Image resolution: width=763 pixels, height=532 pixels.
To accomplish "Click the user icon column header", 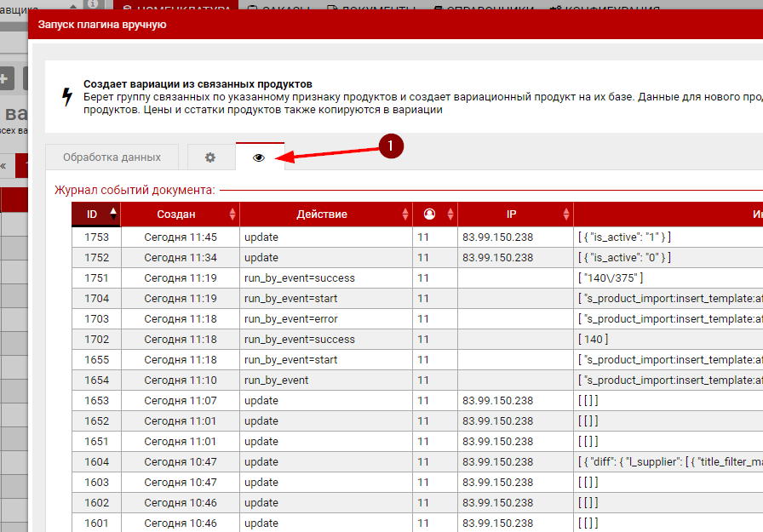I will point(429,215).
